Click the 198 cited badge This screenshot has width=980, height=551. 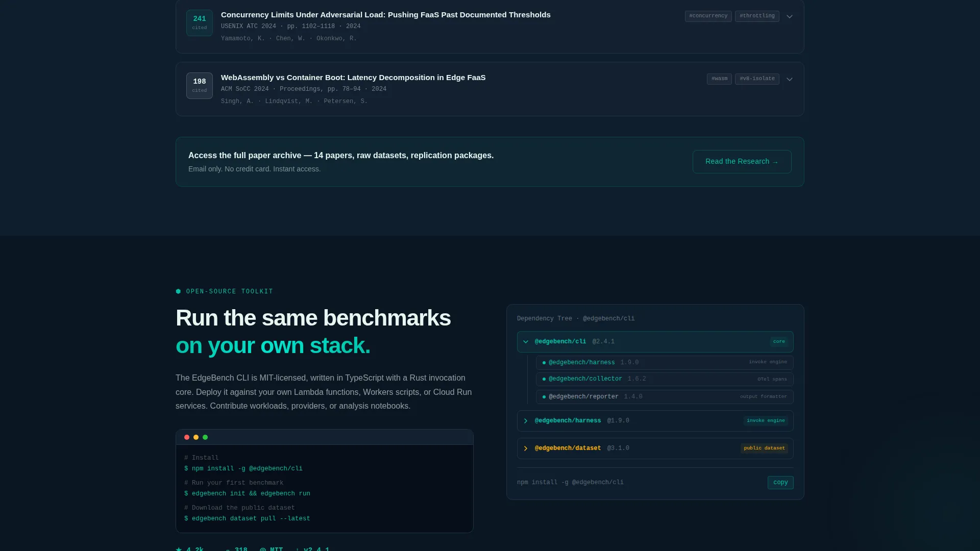200,86
